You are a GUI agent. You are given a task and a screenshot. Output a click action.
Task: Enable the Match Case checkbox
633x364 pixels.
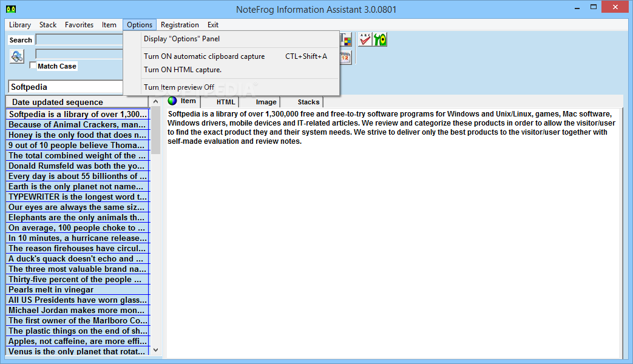click(x=33, y=66)
